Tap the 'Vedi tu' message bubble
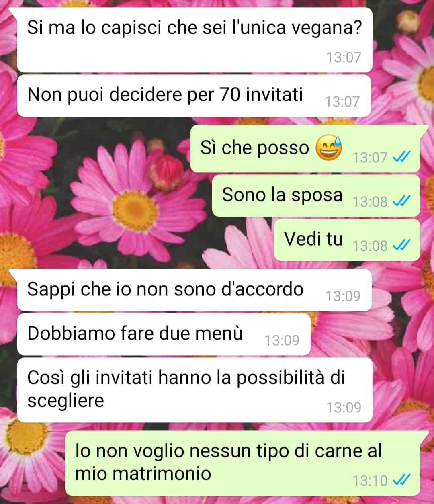The height and width of the screenshot is (504, 434). (x=347, y=240)
